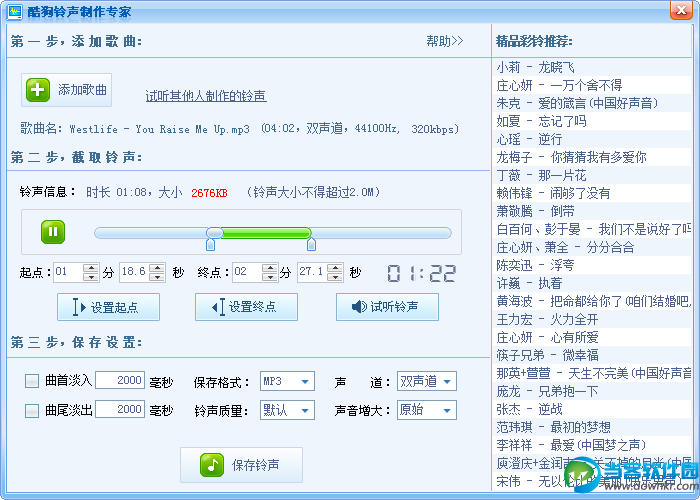Select 陈奕迅 - 浮夸

click(592, 265)
